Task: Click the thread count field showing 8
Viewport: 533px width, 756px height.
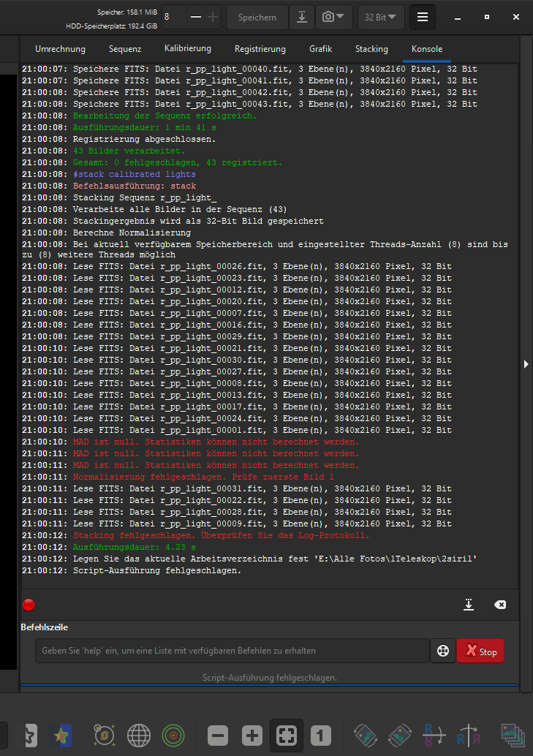Action: pos(174,18)
